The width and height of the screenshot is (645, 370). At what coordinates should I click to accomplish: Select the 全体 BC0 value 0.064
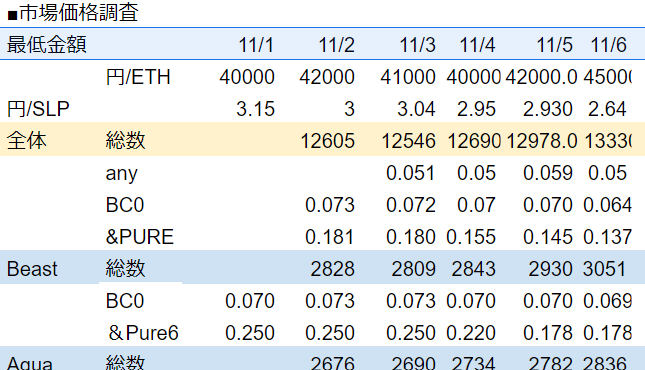point(608,205)
